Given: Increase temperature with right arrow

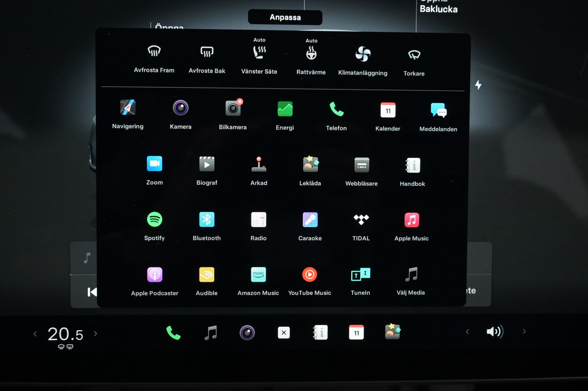Looking at the screenshot, I should pos(95,333).
